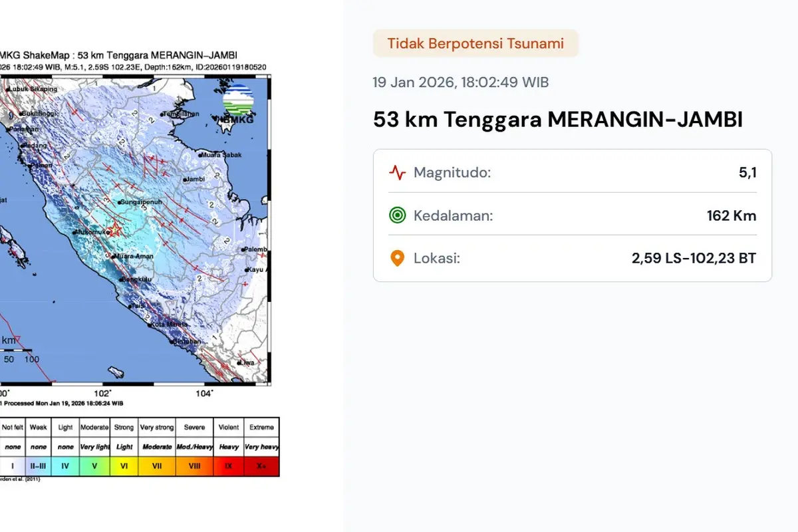Click the Muara Aman label on map
798x532 pixels.
click(134, 256)
